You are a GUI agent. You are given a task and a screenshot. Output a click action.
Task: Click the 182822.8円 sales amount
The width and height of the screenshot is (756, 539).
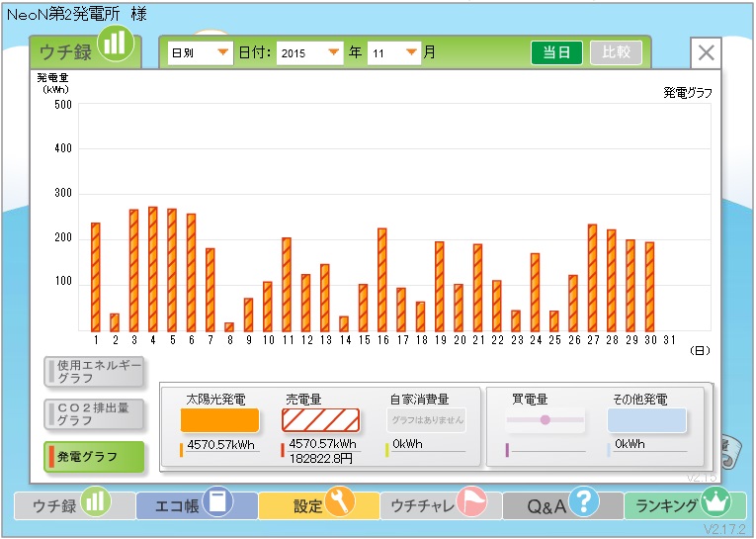click(320, 459)
